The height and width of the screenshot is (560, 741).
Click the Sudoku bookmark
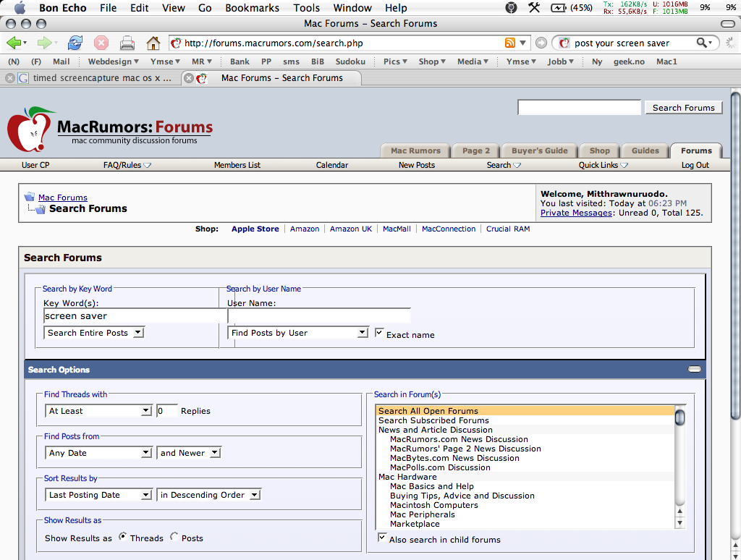pyautogui.click(x=350, y=61)
